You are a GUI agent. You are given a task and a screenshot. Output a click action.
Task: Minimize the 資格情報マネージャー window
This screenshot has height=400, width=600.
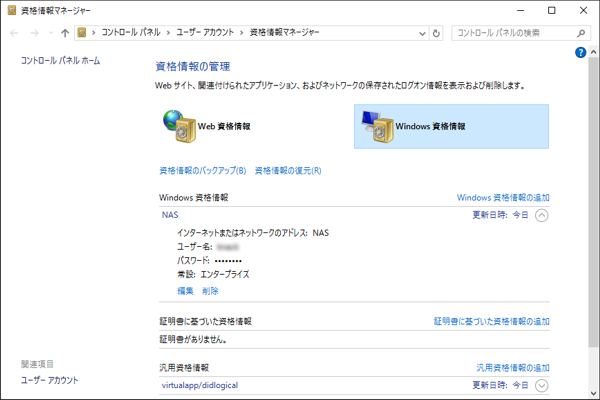pyautogui.click(x=521, y=10)
